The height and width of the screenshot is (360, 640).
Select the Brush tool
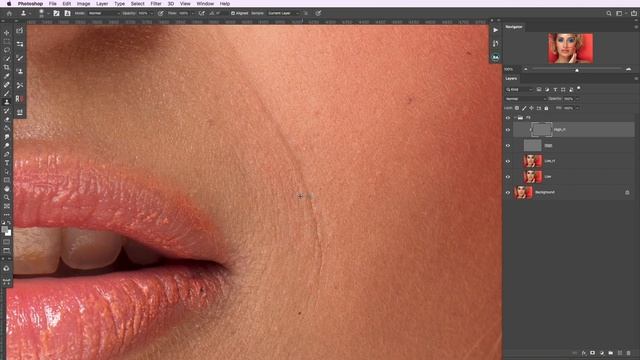tap(7, 93)
